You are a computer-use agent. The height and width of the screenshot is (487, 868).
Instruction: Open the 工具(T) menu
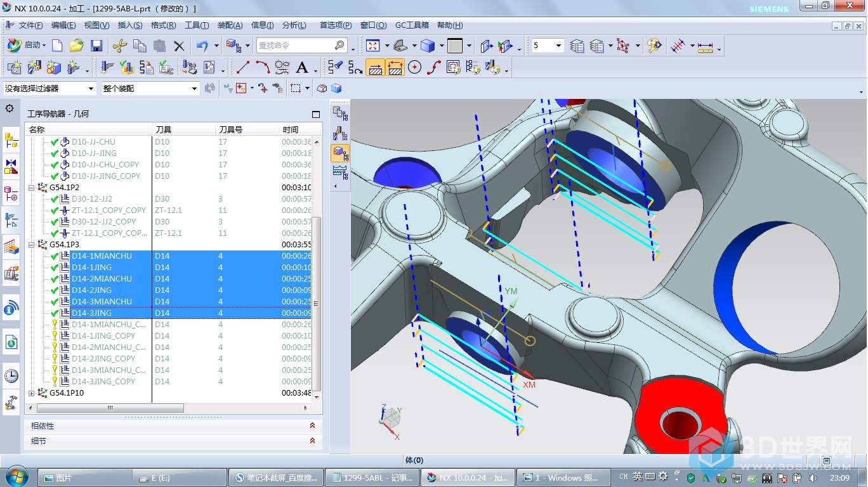tap(197, 25)
